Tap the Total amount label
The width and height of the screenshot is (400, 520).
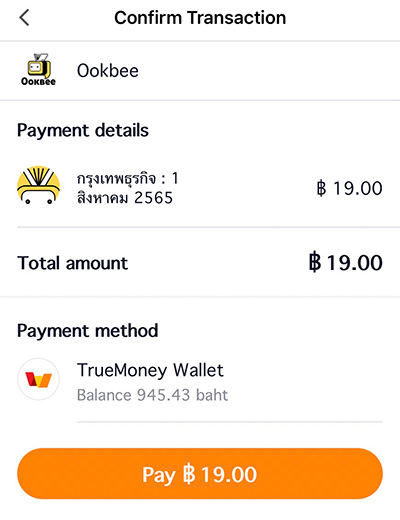coord(72,263)
